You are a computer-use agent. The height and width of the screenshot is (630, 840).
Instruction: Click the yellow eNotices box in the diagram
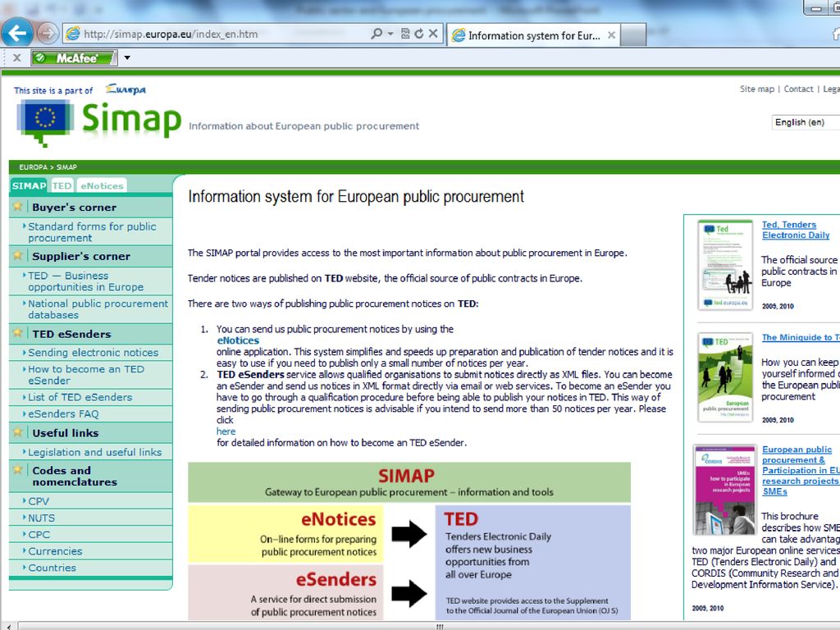tap(285, 533)
